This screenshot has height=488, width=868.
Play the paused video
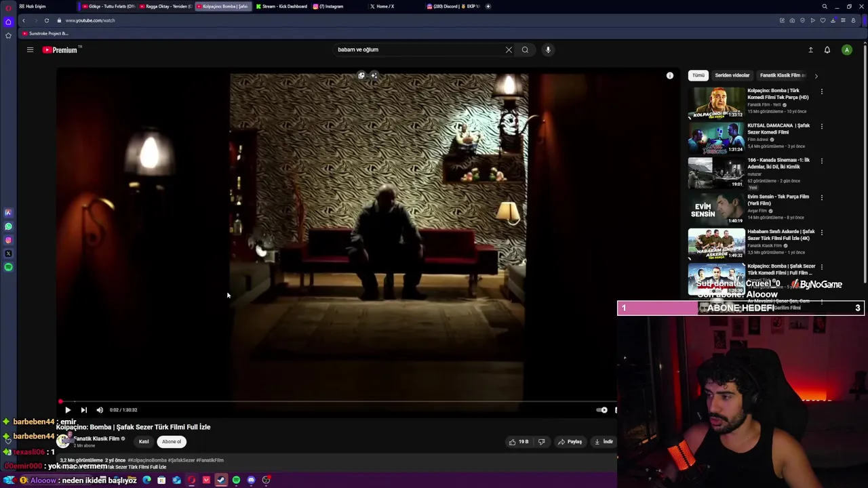[68, 409]
